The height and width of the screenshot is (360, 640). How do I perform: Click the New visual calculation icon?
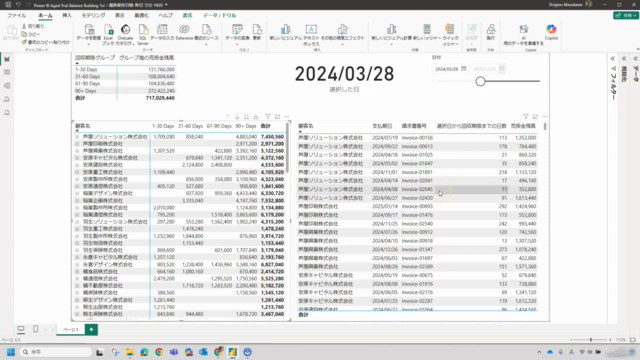(x=391, y=30)
